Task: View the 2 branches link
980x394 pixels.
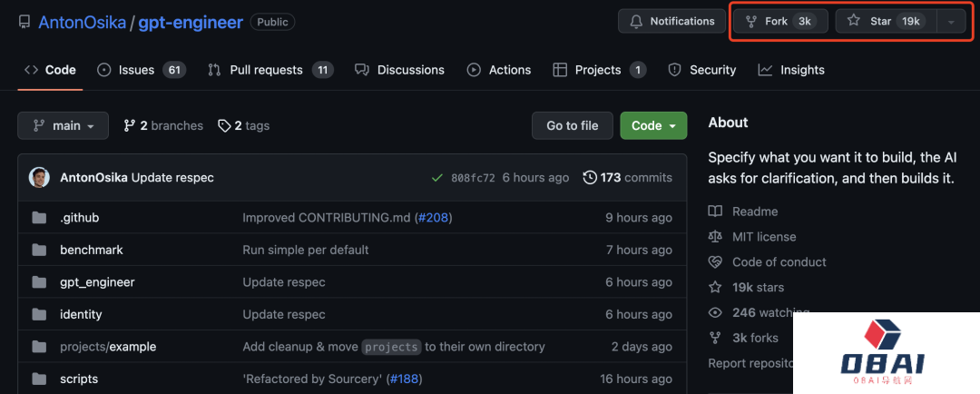Action: pos(163,126)
